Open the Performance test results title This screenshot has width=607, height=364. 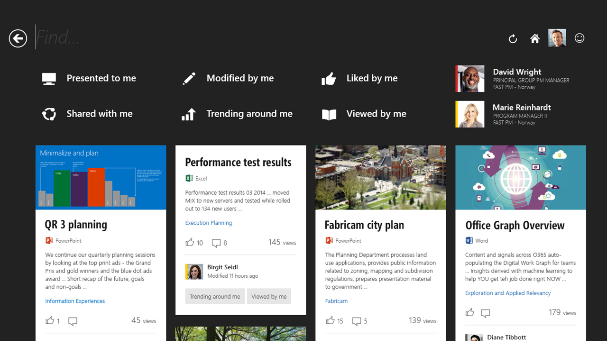(x=238, y=162)
